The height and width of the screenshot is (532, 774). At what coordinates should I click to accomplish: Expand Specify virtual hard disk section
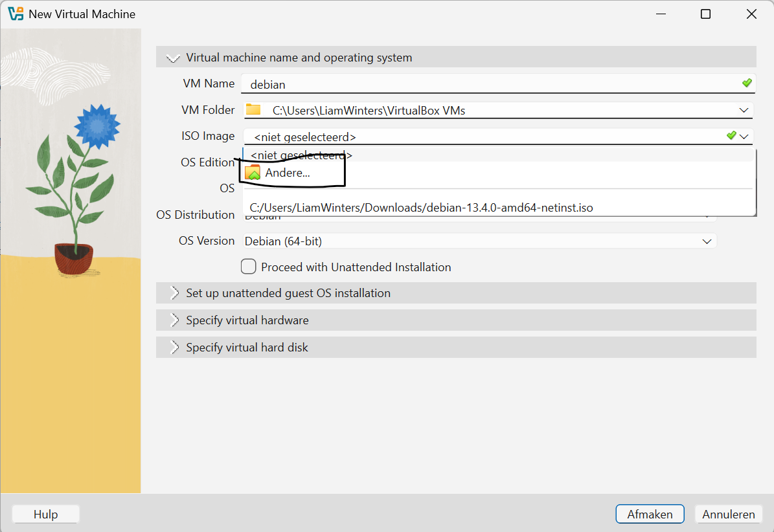pyautogui.click(x=456, y=347)
